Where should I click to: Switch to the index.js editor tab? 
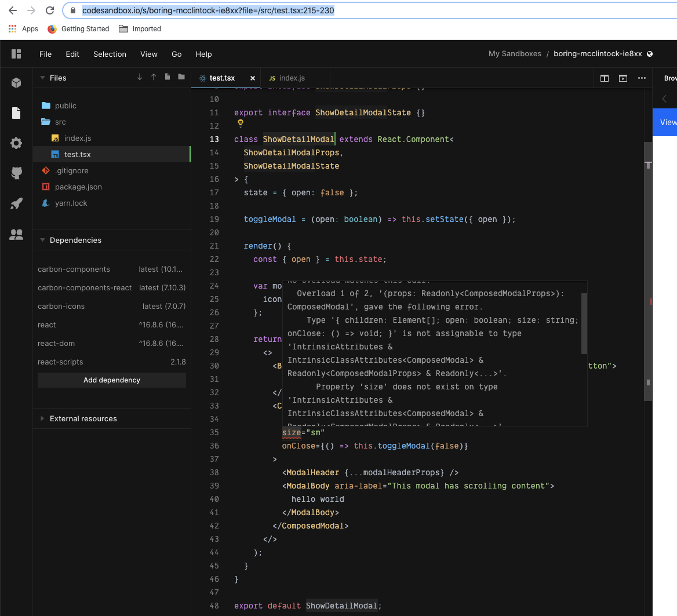click(x=287, y=78)
